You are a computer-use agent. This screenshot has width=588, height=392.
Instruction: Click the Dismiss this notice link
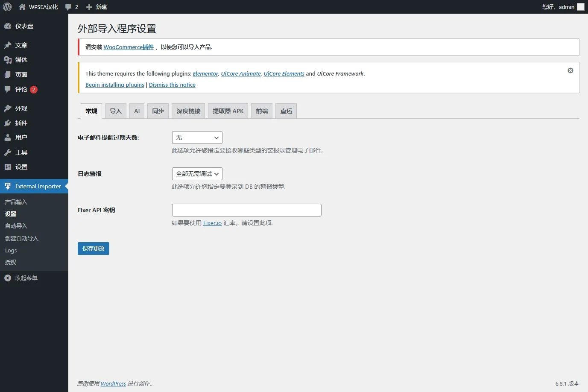172,85
